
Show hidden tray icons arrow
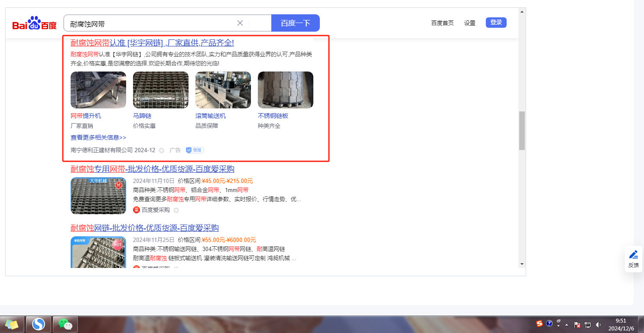point(566,325)
